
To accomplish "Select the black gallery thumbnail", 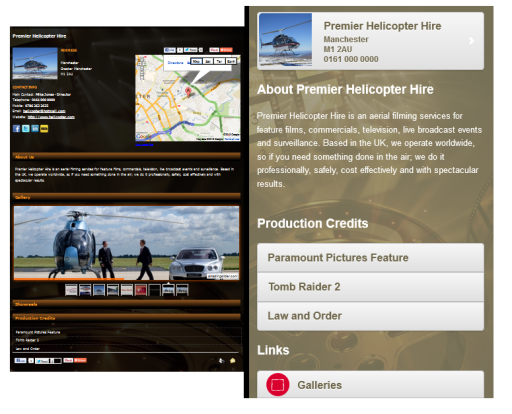I will coord(154,290).
